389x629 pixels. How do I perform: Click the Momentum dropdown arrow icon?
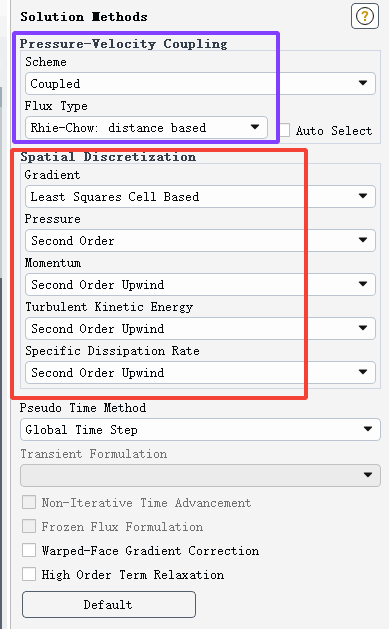click(363, 284)
